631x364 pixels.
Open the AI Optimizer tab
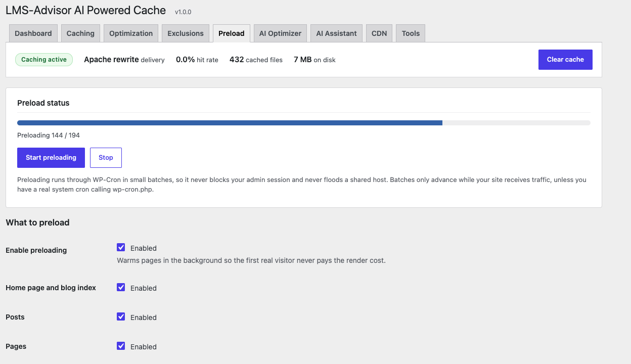pos(280,33)
